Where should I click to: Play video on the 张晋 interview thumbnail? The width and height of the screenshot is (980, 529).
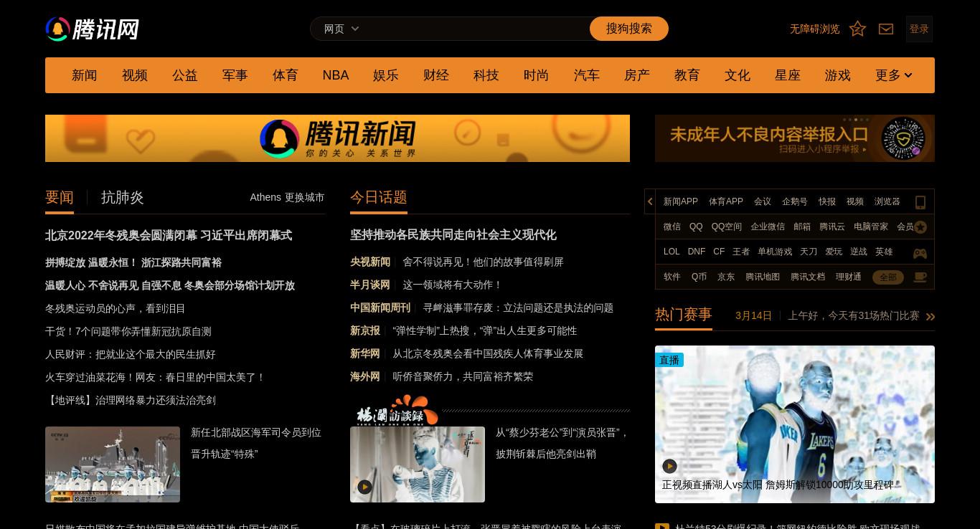(364, 487)
